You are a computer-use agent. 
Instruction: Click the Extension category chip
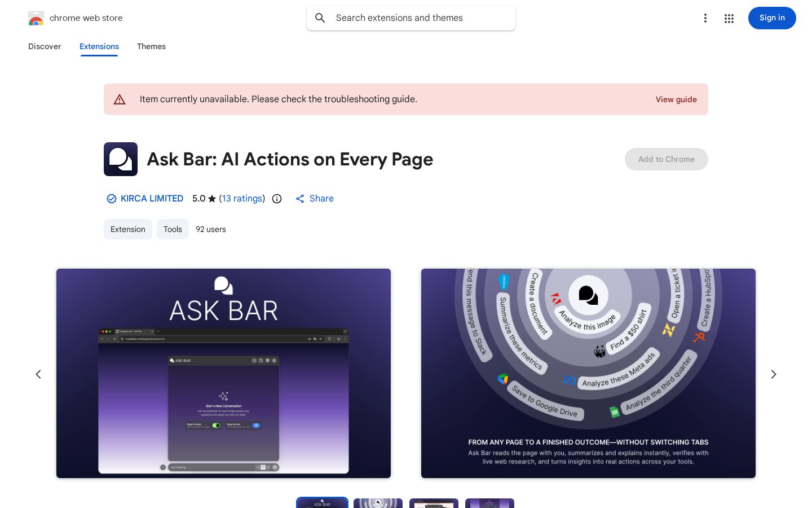(x=128, y=229)
